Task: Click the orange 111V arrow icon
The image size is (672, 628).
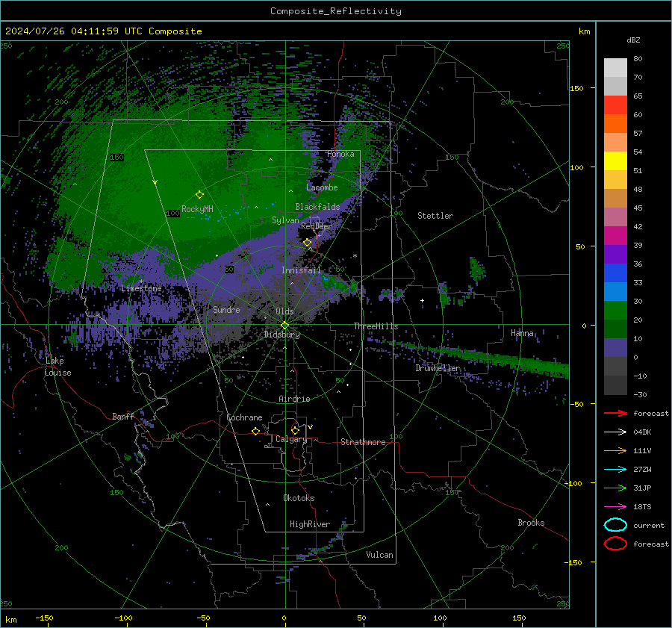Action: pos(615,450)
